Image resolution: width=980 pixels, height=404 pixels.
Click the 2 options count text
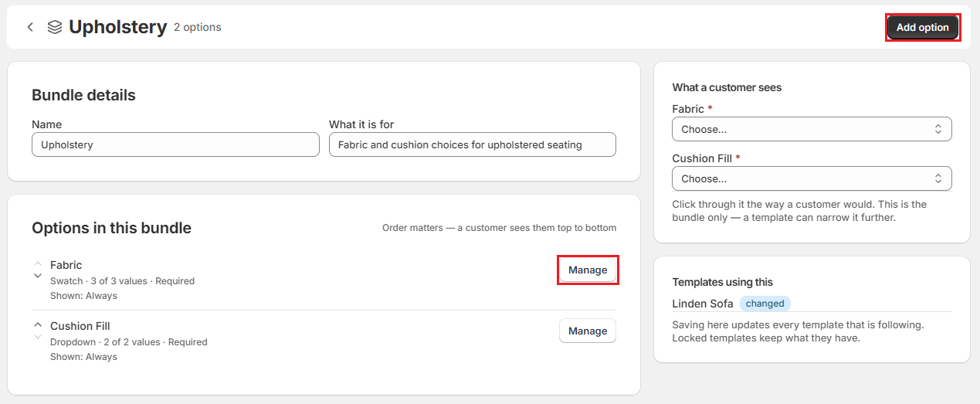[x=198, y=27]
